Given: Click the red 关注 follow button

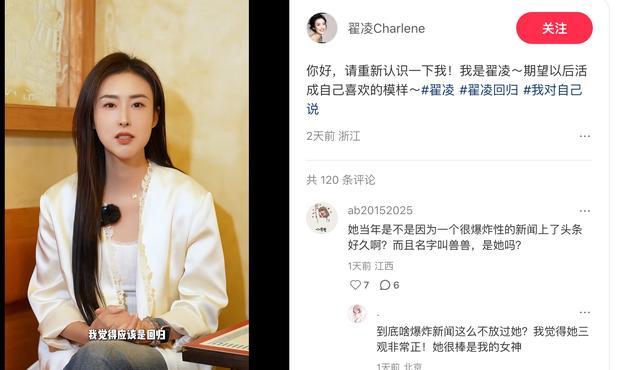Looking at the screenshot, I should pos(554,28).
